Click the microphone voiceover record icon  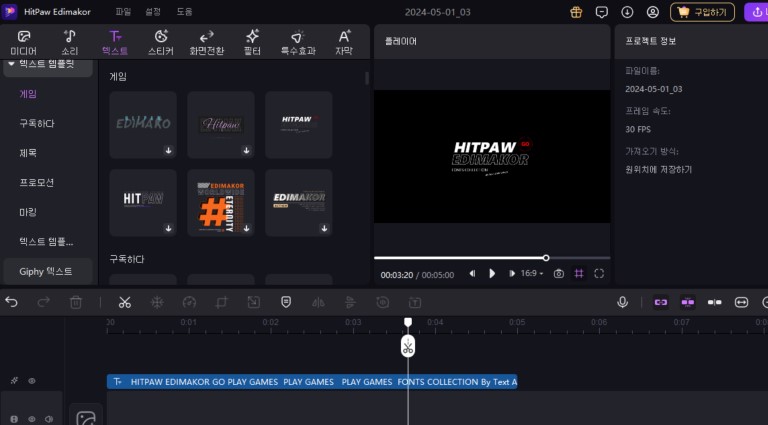(623, 302)
